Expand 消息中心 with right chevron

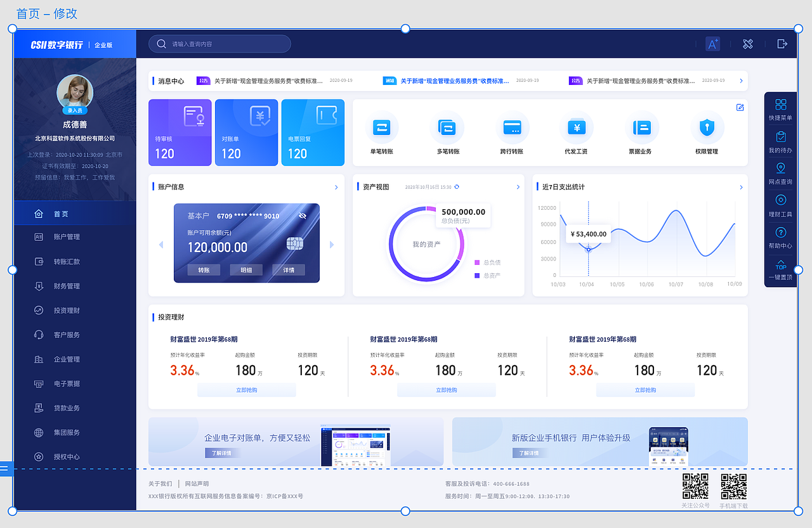click(741, 81)
